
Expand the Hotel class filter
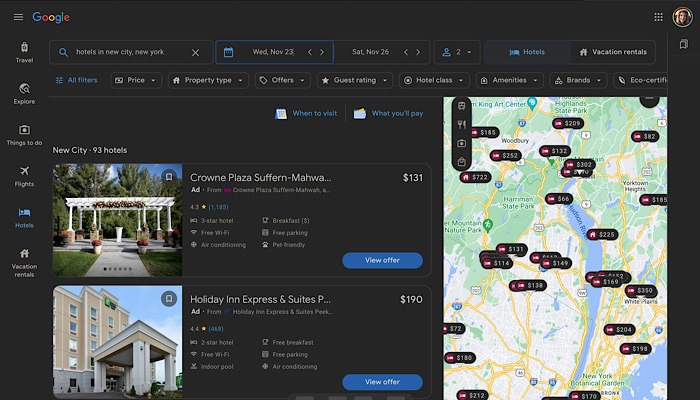pyautogui.click(x=434, y=80)
